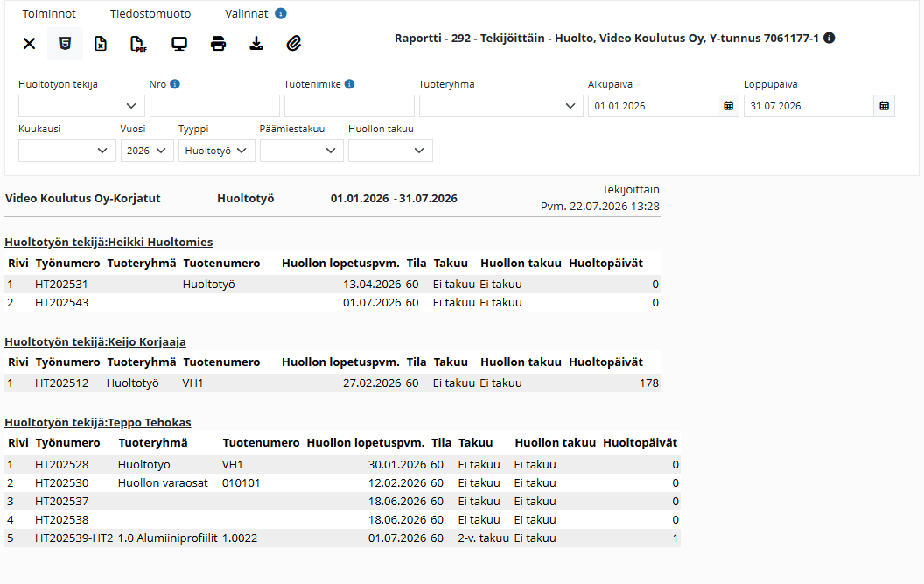This screenshot has width=924, height=584.
Task: Click the 2-v. takuu warranty cell
Action: point(483,538)
